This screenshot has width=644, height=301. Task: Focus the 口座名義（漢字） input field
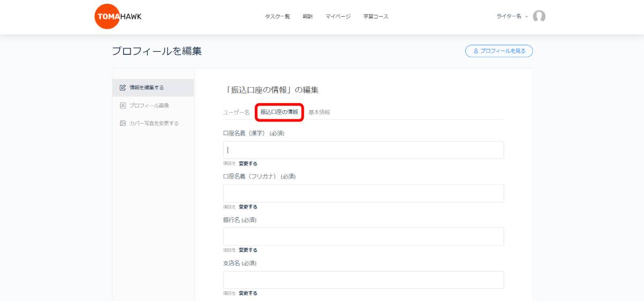point(363,150)
